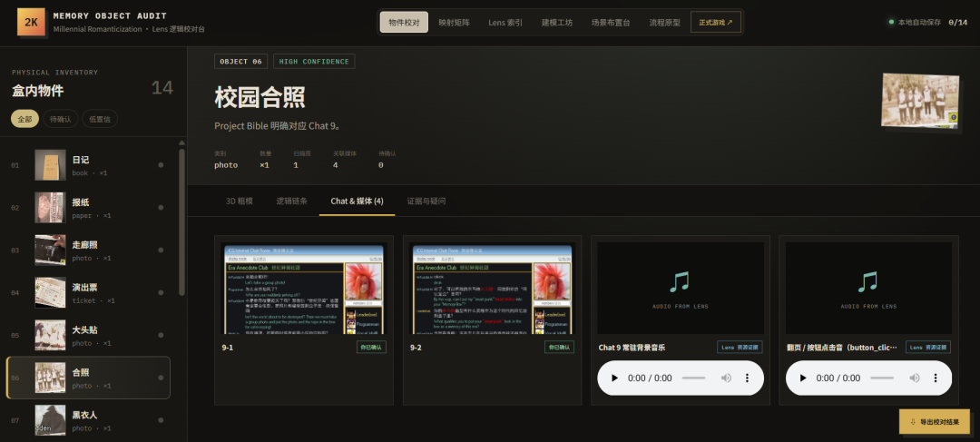Click 你已确认 badge on 9-1
The width and height of the screenshot is (980, 442).
pyautogui.click(x=371, y=347)
